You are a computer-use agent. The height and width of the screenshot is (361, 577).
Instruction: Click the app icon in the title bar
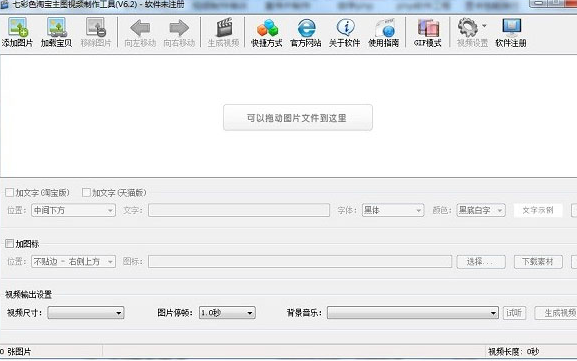pos(4,5)
